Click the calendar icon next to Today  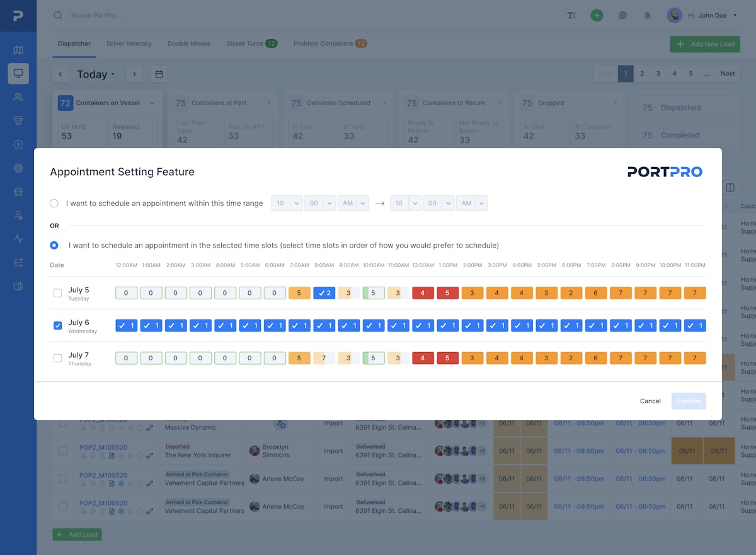point(159,74)
